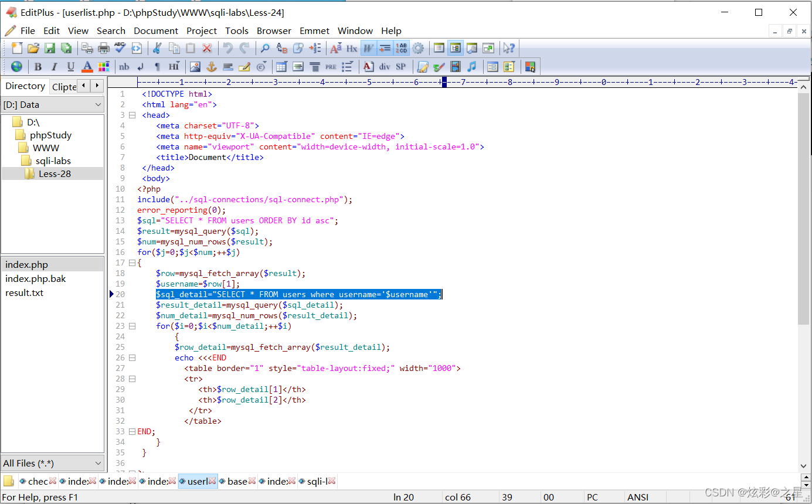Close the userl document tab
The width and height of the screenshot is (812, 504).
212,481
